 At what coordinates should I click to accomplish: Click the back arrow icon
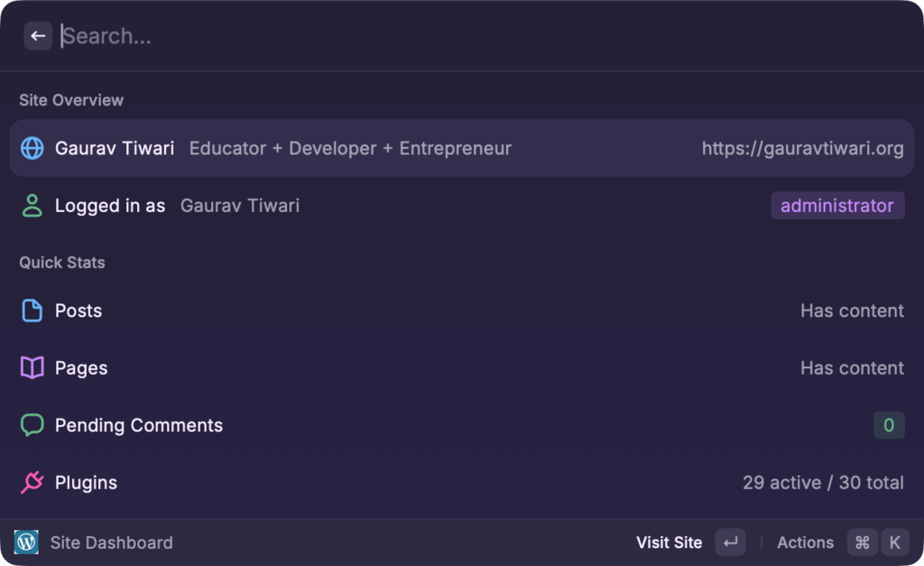37,35
